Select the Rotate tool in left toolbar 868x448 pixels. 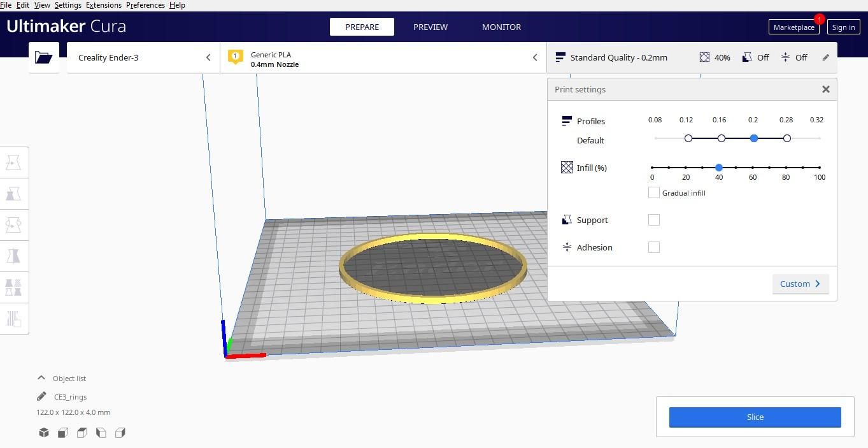(x=13, y=225)
